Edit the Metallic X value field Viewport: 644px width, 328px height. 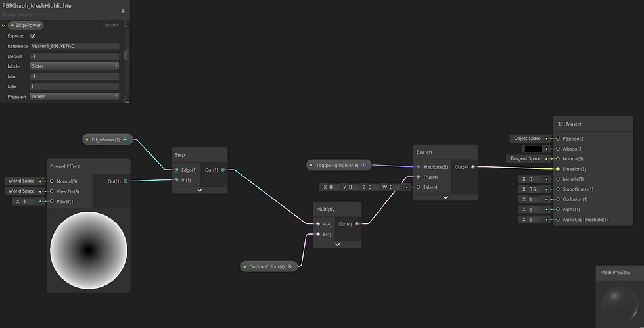[x=534, y=179]
